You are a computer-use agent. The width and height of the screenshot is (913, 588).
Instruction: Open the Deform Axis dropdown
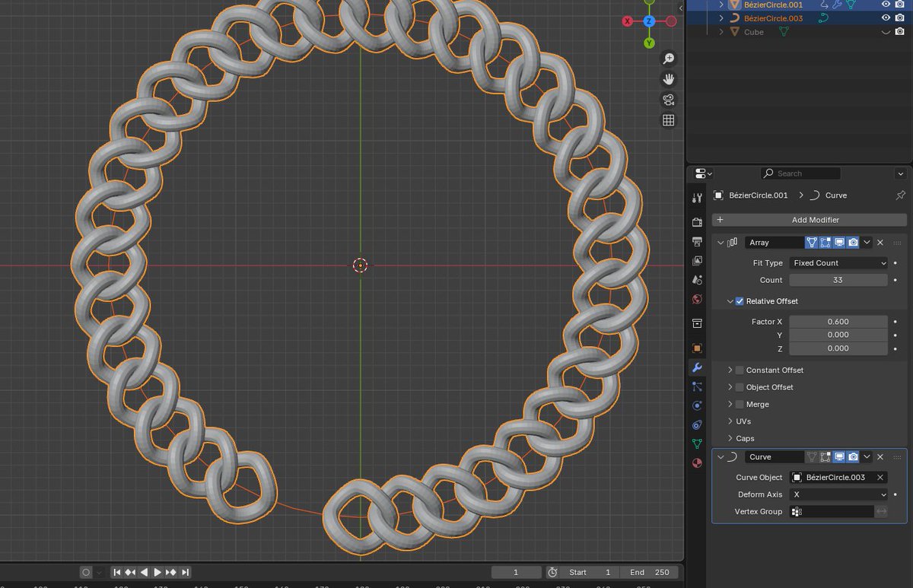coord(838,494)
